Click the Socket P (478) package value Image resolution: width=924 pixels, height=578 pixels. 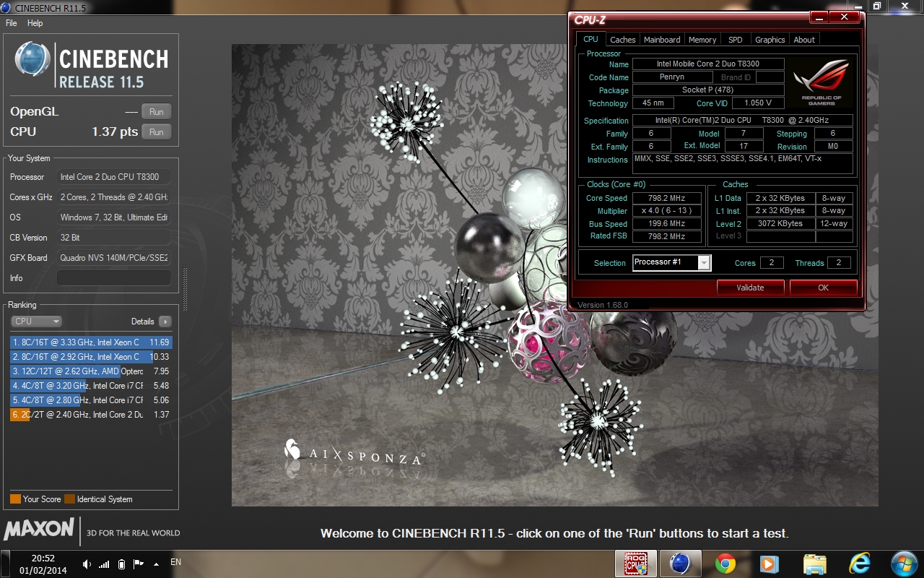pos(707,90)
